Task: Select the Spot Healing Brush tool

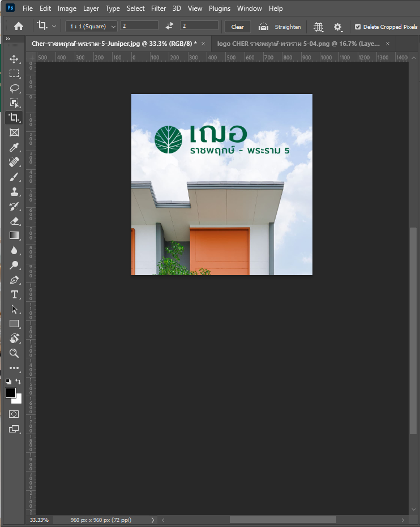Action: coord(14,162)
